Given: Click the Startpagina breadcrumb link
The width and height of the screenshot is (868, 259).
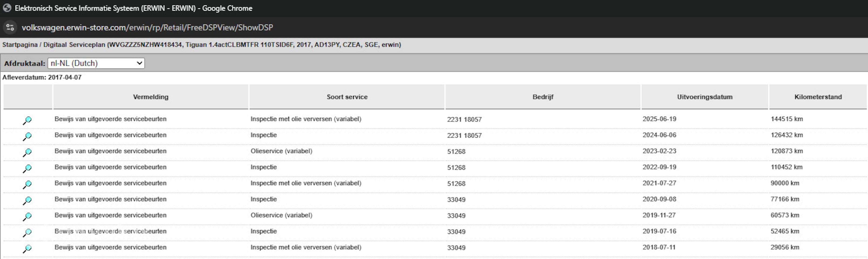Looking at the screenshot, I should pyautogui.click(x=20, y=45).
